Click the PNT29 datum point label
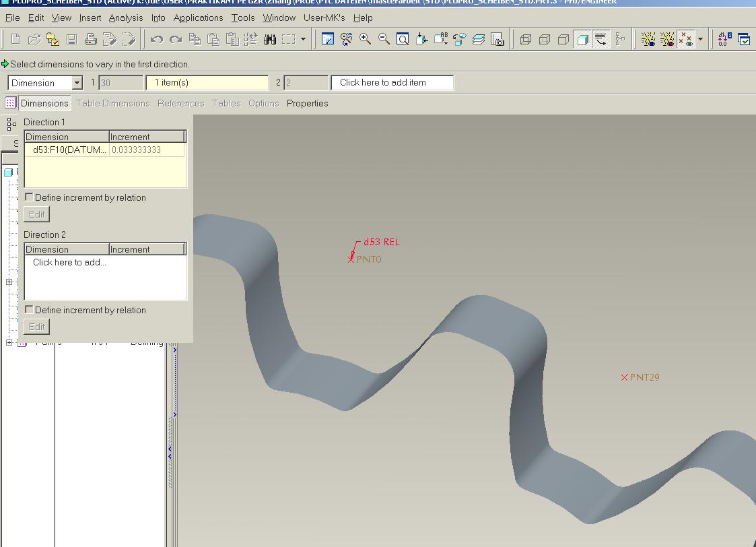756x547 pixels. click(644, 377)
